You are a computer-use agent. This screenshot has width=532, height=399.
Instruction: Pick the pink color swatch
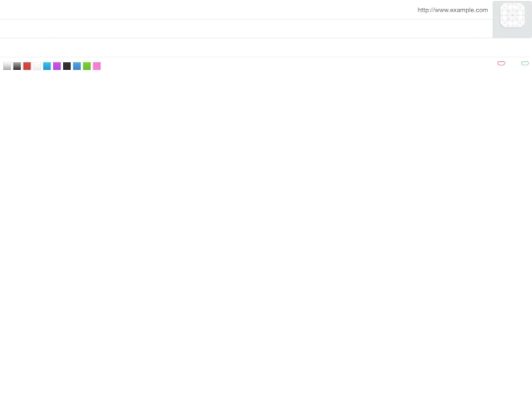coord(97,66)
